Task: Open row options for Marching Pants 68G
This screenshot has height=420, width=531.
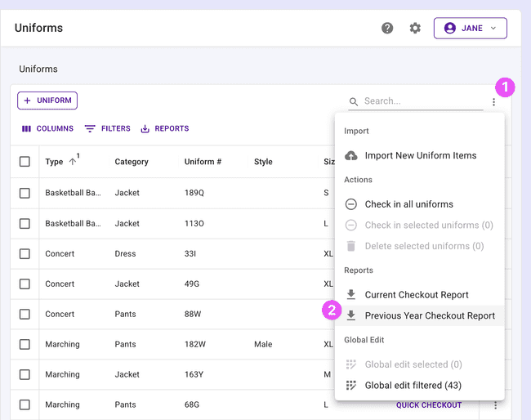Action: 493,405
